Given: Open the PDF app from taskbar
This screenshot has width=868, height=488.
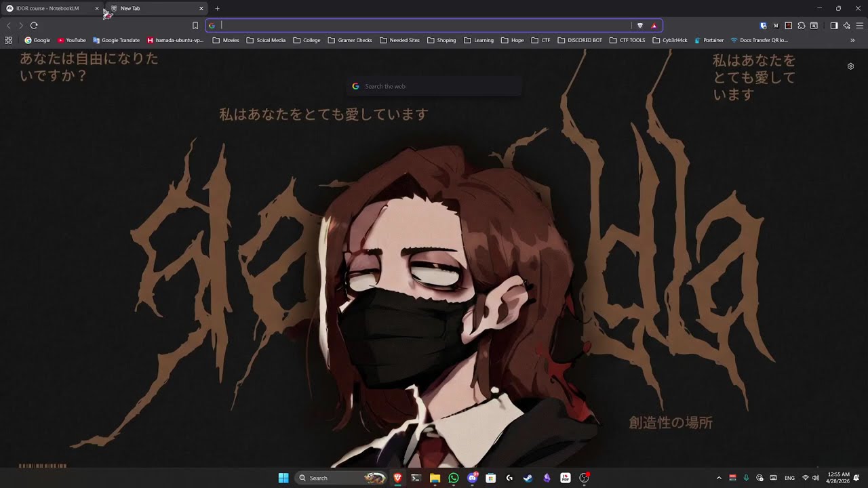Looking at the screenshot, I should (x=566, y=478).
